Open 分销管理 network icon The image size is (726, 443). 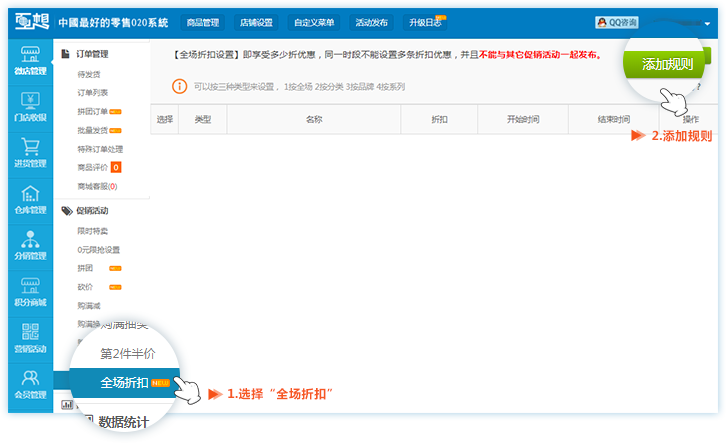(30, 239)
